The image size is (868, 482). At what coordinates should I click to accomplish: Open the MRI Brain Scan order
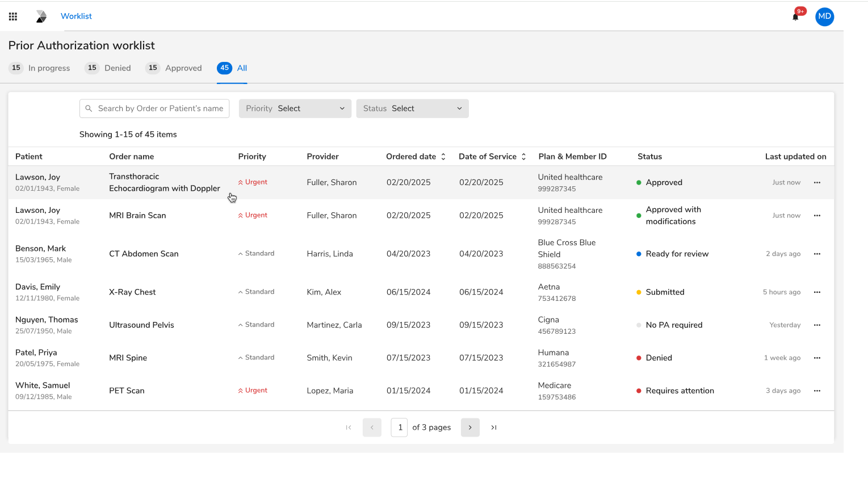coord(137,215)
